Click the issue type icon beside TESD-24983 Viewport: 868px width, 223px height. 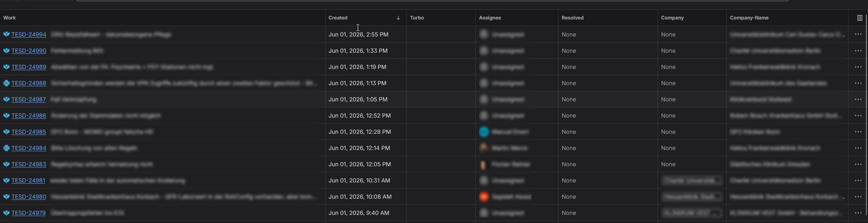6,164
